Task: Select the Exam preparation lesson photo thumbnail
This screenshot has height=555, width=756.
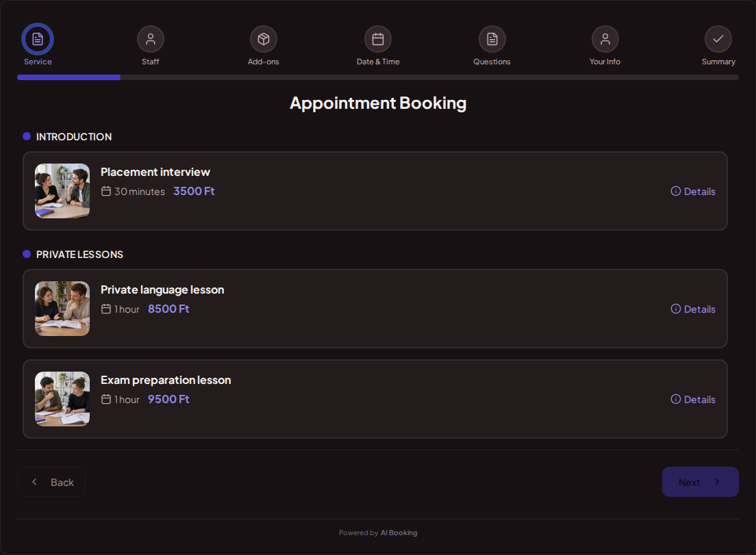Action: point(62,399)
